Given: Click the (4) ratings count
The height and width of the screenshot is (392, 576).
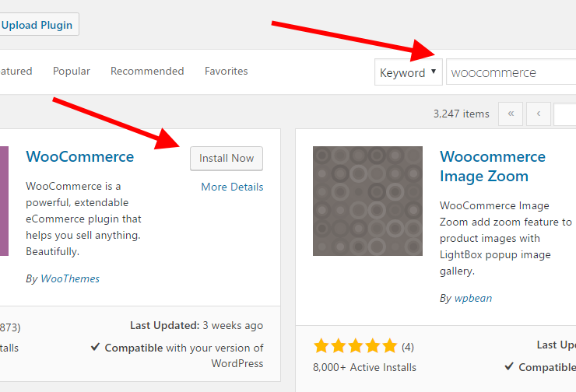Looking at the screenshot, I should (408, 347).
